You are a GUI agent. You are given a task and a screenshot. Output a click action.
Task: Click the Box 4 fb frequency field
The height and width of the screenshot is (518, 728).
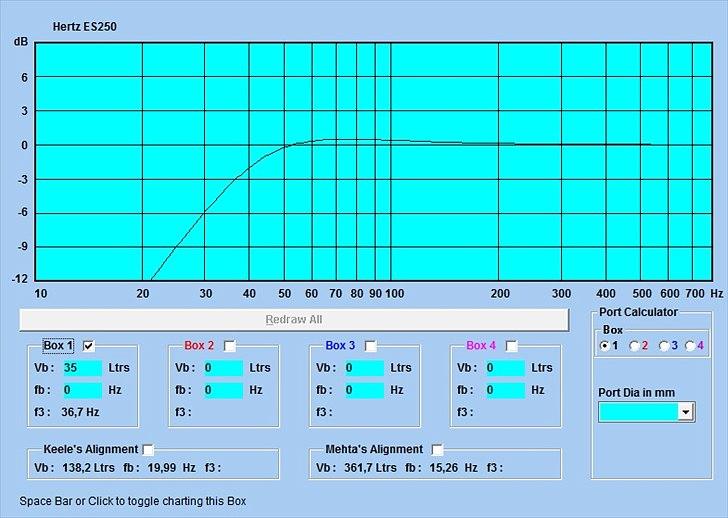coord(504,390)
